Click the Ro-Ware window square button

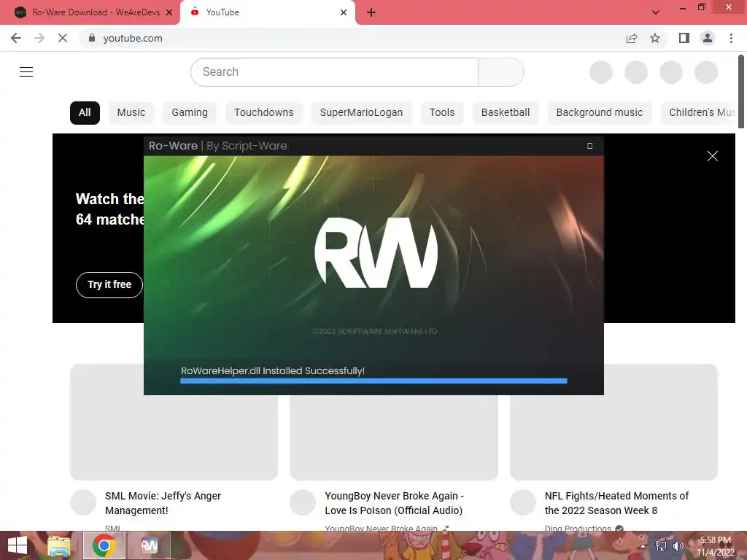point(589,146)
